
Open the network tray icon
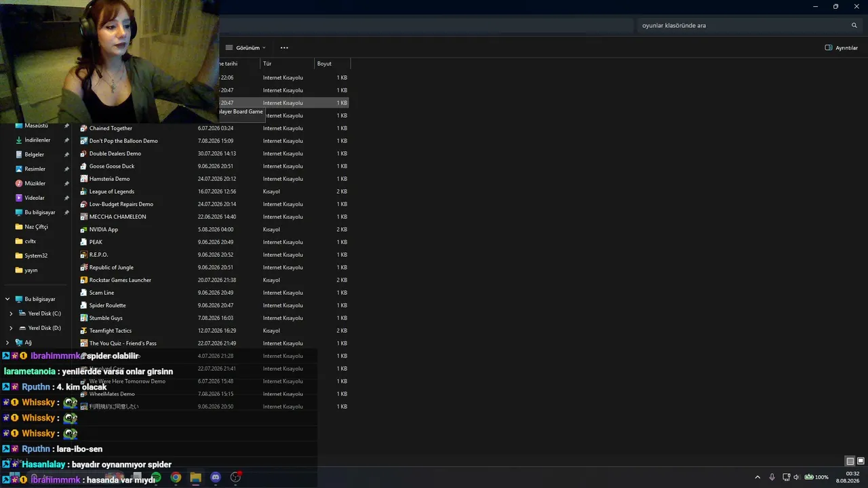[786, 477]
